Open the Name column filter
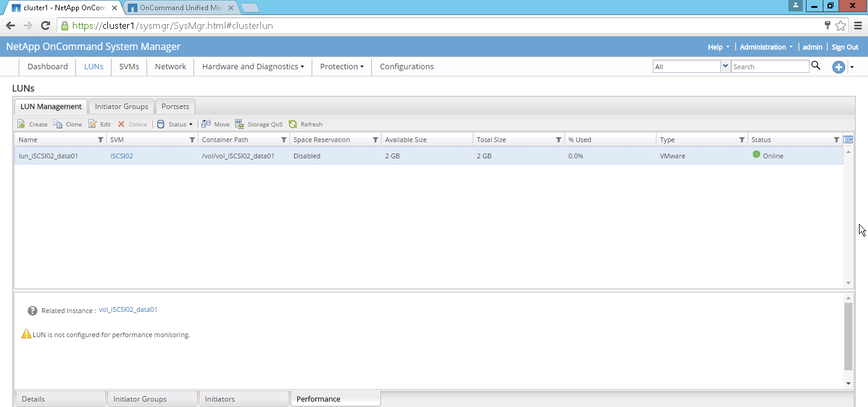This screenshot has width=868, height=407. click(101, 140)
